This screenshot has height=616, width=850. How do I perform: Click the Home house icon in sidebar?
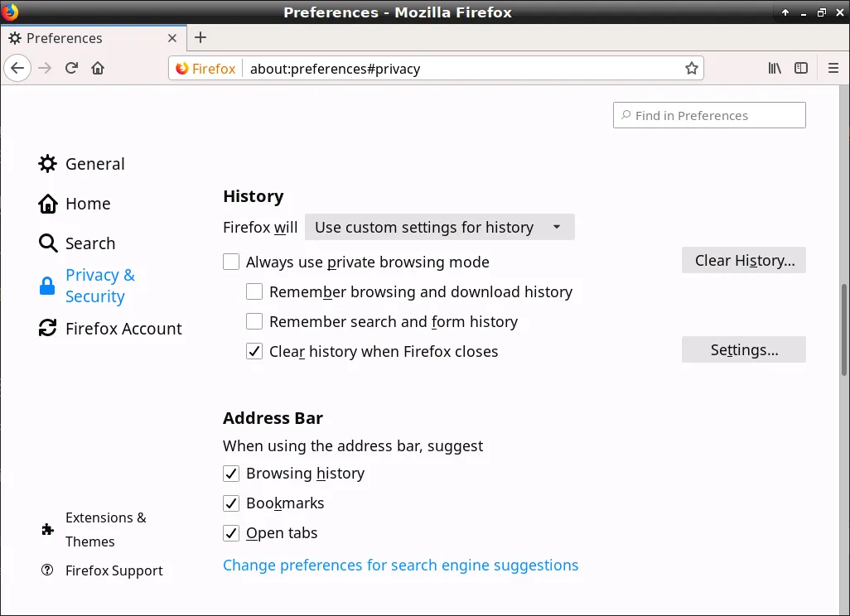point(48,204)
